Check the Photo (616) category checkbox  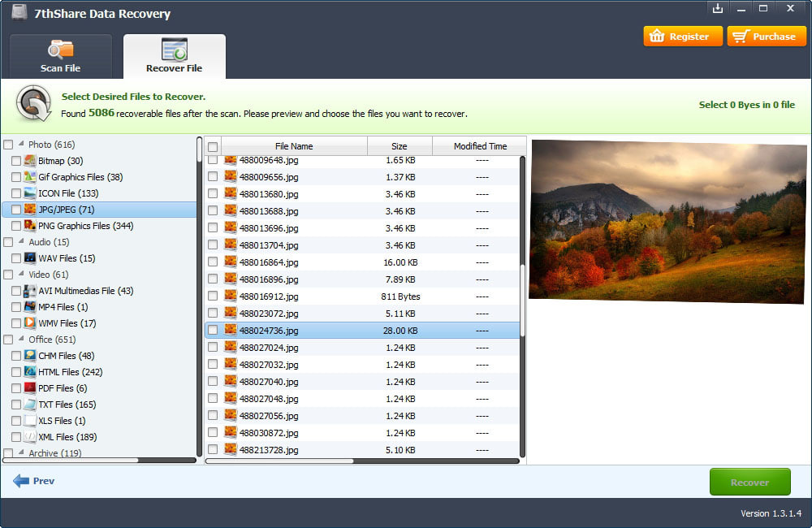click(x=8, y=145)
